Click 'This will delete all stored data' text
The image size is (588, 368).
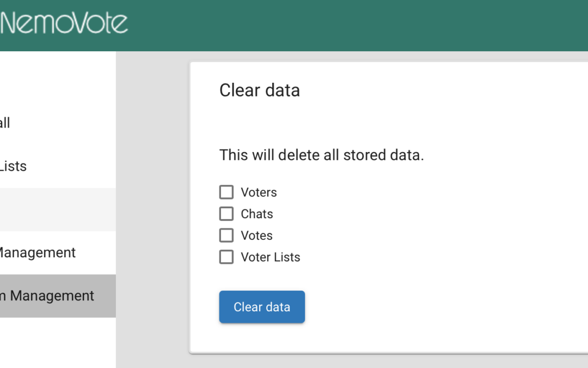pyautogui.click(x=321, y=155)
